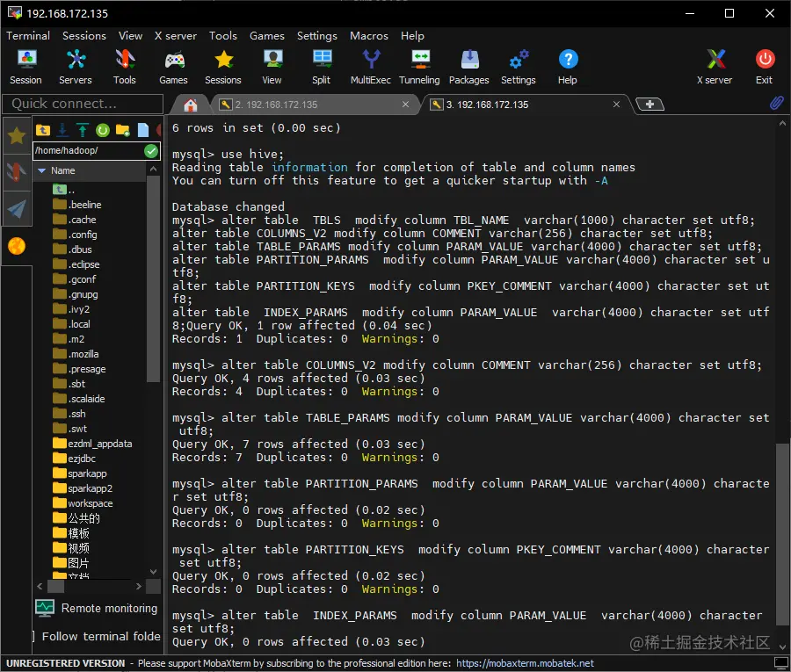
Task: Open the Packages icon
Action: tap(469, 67)
